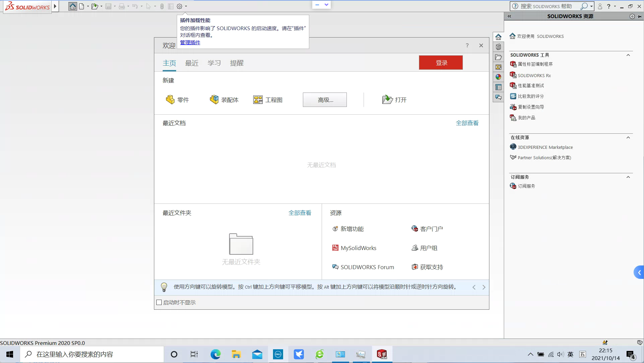Create a new 装配体 assembly
This screenshot has width=644, height=363.
click(224, 100)
